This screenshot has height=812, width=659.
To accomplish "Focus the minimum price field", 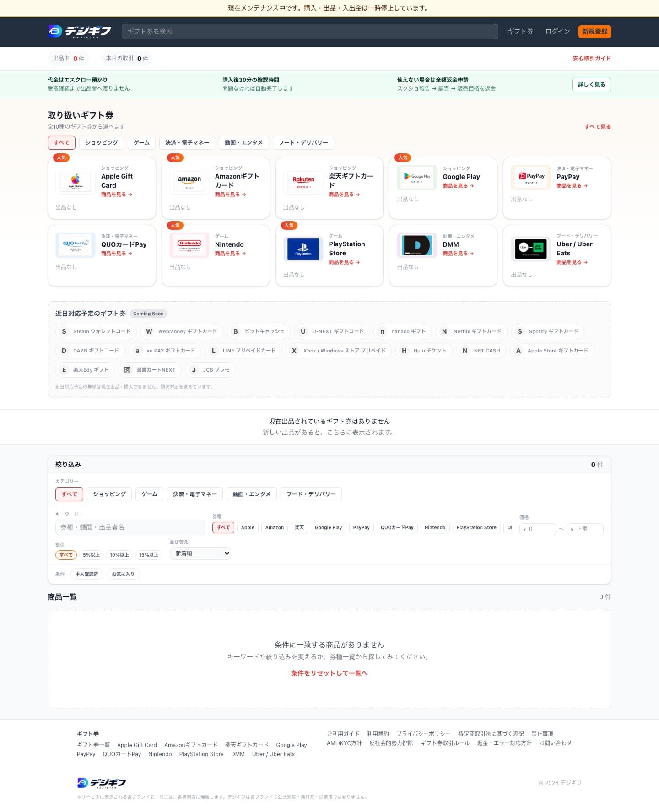I will pyautogui.click(x=538, y=529).
